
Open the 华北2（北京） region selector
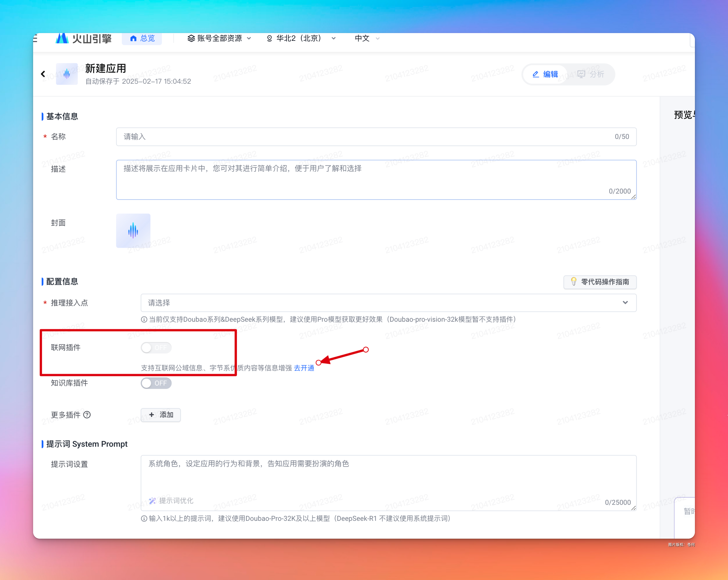(301, 39)
